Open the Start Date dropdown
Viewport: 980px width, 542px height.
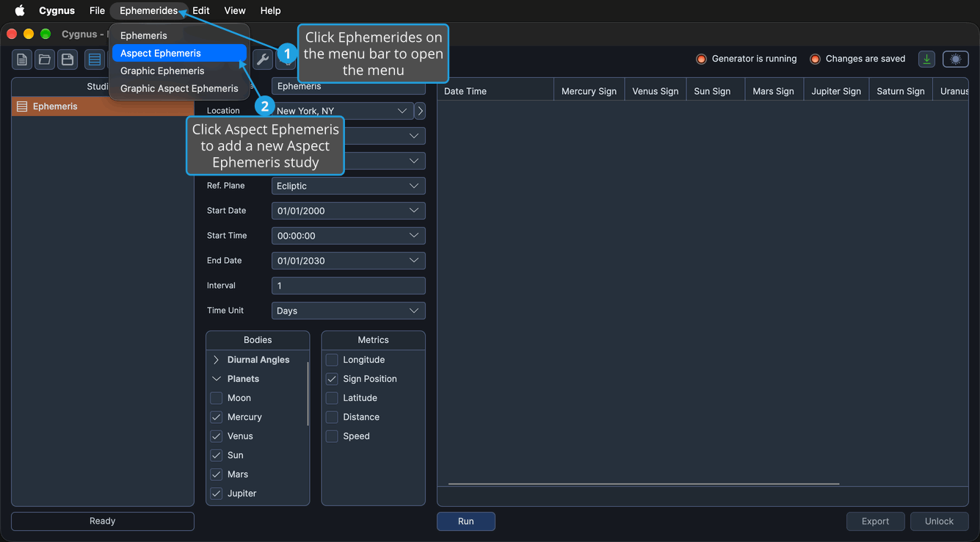pyautogui.click(x=348, y=211)
